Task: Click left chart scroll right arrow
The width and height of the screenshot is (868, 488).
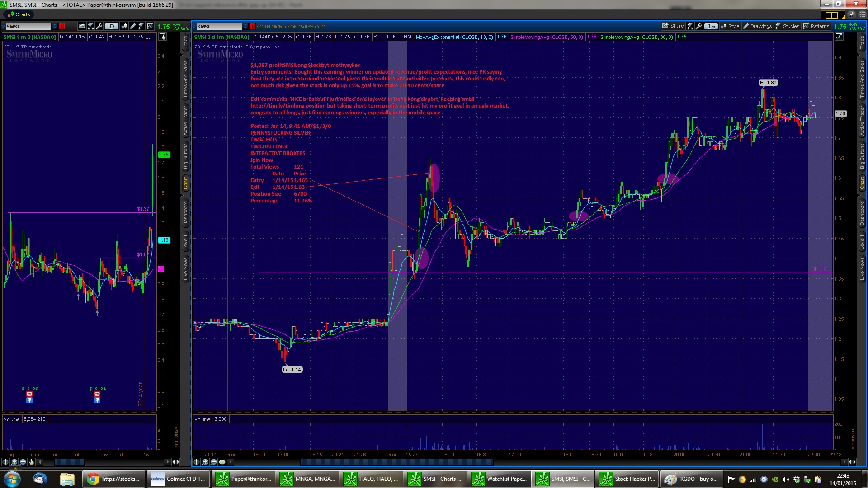Action: coord(167,462)
